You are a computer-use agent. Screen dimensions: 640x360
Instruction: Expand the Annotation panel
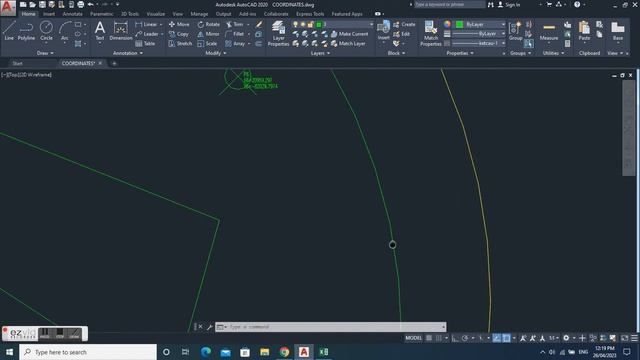pyautogui.click(x=128, y=53)
